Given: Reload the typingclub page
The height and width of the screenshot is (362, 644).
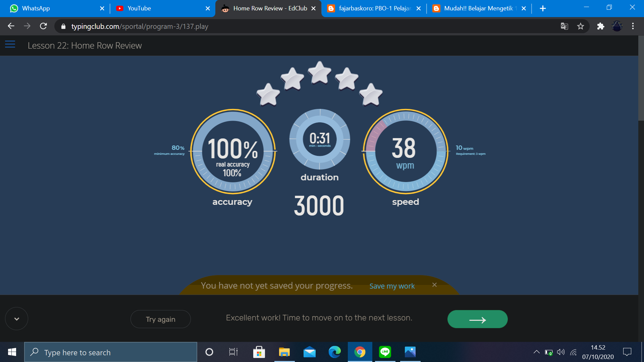Looking at the screenshot, I should tap(43, 26).
